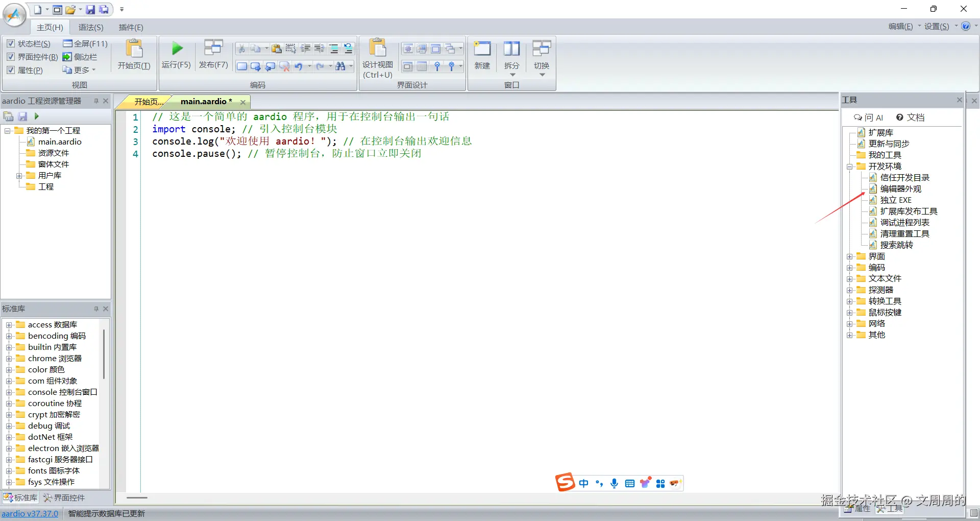Click the 拆分 split window icon
This screenshot has width=980, height=521.
point(511,49)
